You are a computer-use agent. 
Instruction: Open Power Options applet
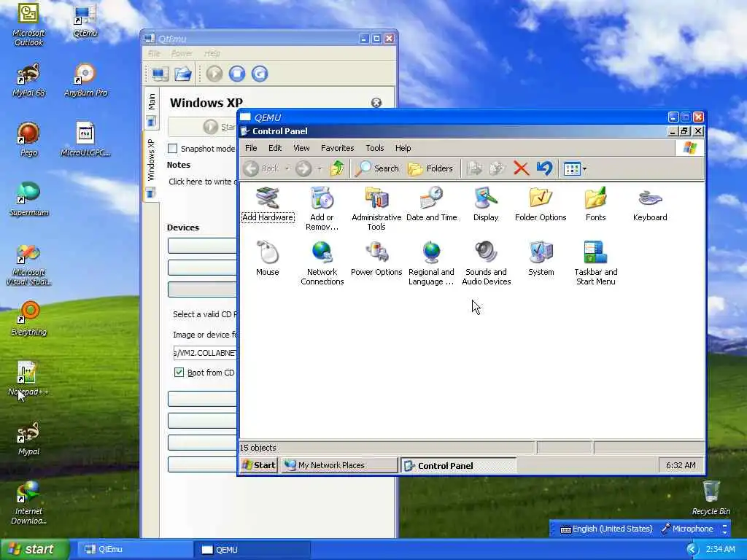[376, 259]
